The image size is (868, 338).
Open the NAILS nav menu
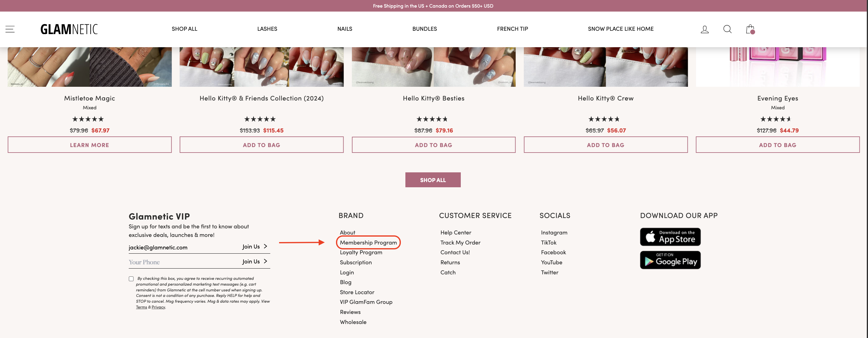(345, 29)
